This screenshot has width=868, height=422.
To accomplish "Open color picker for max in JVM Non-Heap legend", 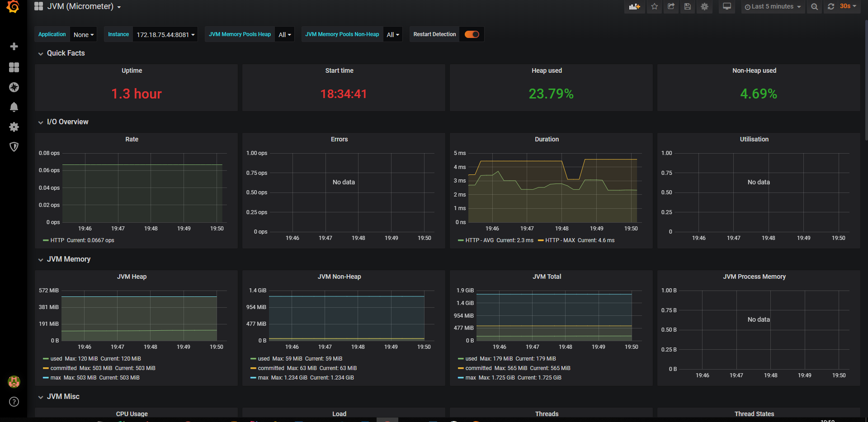I will (253, 378).
